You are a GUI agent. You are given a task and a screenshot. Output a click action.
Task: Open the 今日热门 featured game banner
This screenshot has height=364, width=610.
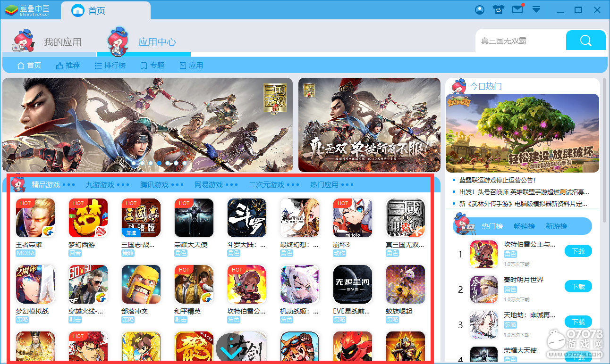pyautogui.click(x=522, y=133)
